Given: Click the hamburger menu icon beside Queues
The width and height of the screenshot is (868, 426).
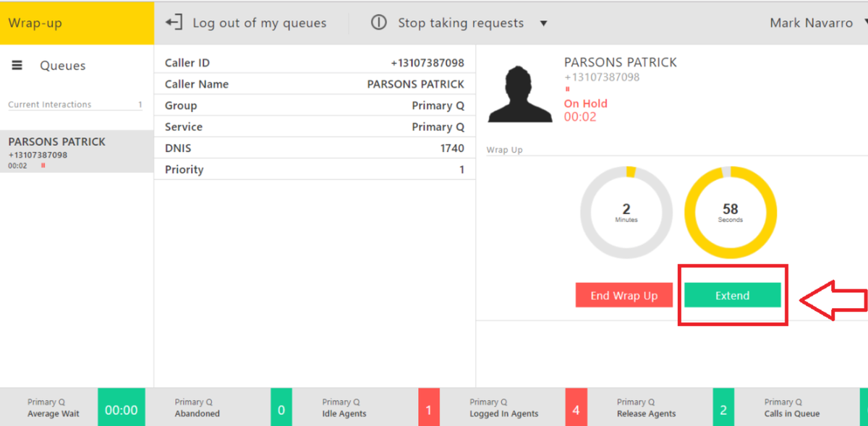Looking at the screenshot, I should pyautogui.click(x=17, y=66).
